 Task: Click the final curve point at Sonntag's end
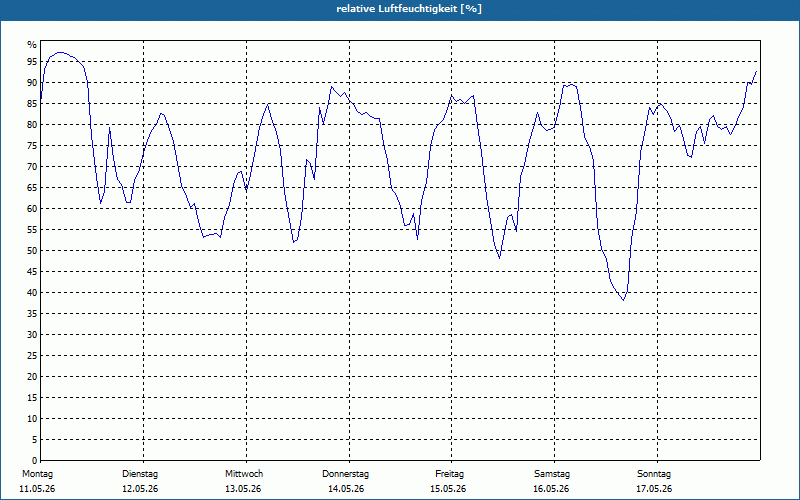756,71
